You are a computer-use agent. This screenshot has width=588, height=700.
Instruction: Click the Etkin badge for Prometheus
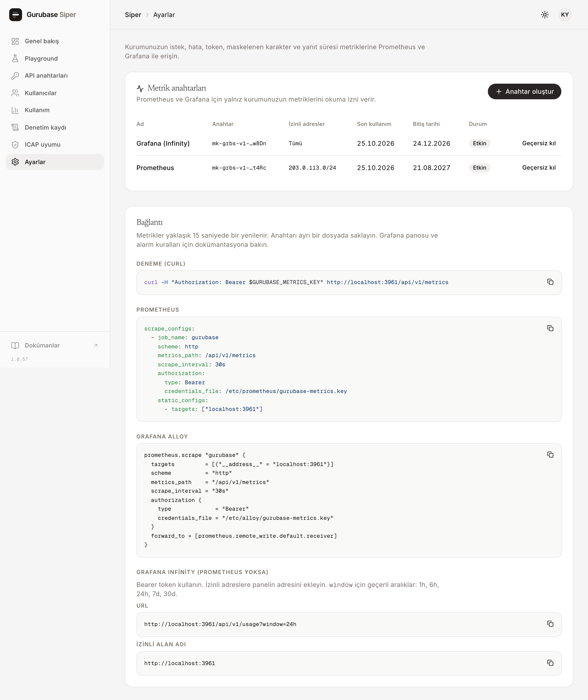[x=479, y=168]
